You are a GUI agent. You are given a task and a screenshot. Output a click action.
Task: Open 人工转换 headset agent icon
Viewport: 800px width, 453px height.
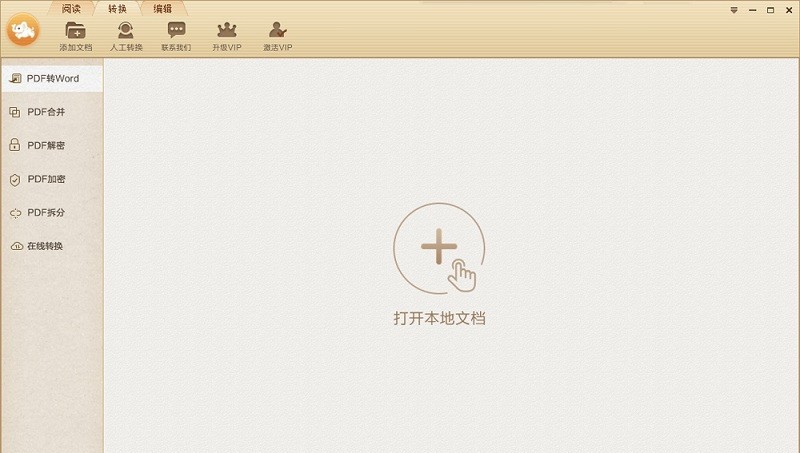coord(126,30)
